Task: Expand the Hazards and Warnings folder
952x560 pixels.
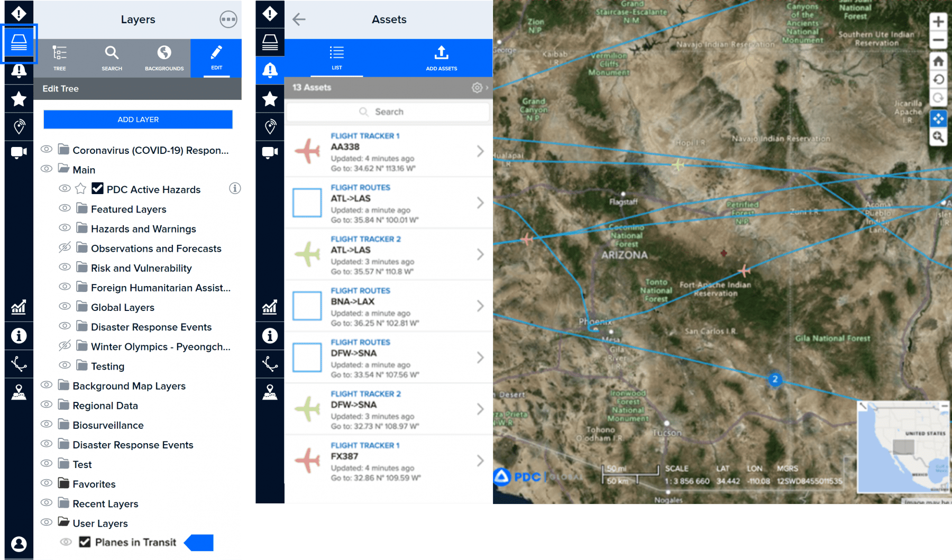Action: [x=82, y=228]
